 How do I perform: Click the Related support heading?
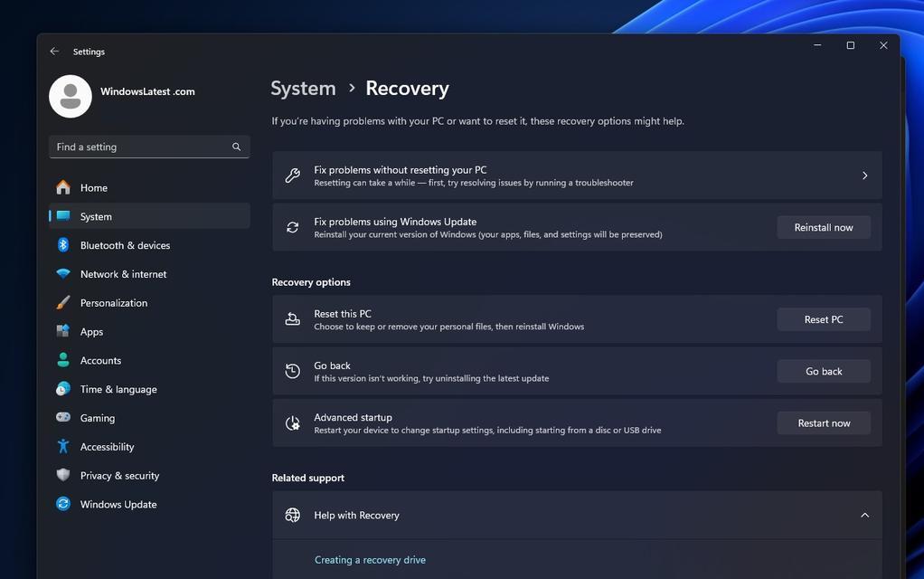tap(308, 478)
